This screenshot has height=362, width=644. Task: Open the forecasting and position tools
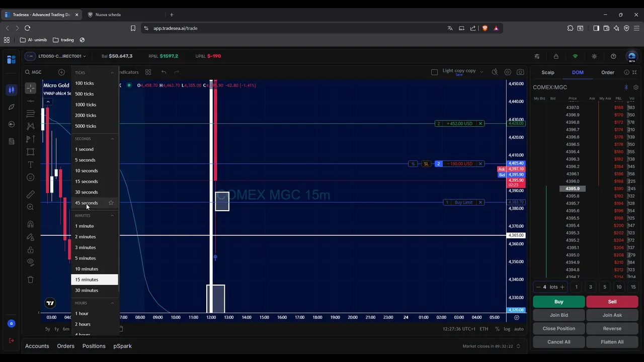click(x=31, y=139)
